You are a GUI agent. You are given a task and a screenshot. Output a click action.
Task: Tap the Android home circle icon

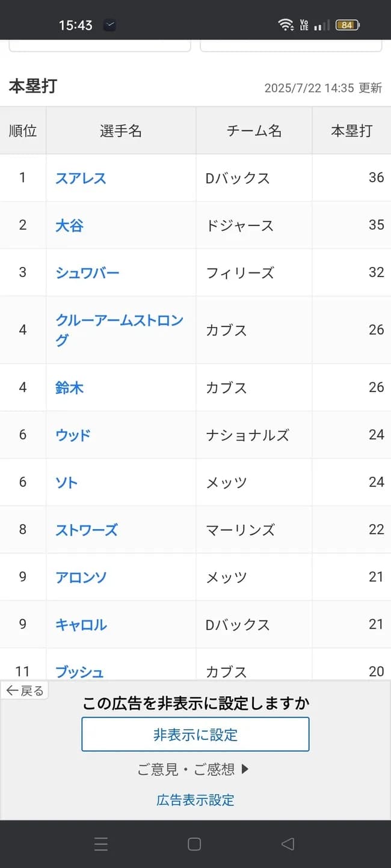(x=194, y=844)
